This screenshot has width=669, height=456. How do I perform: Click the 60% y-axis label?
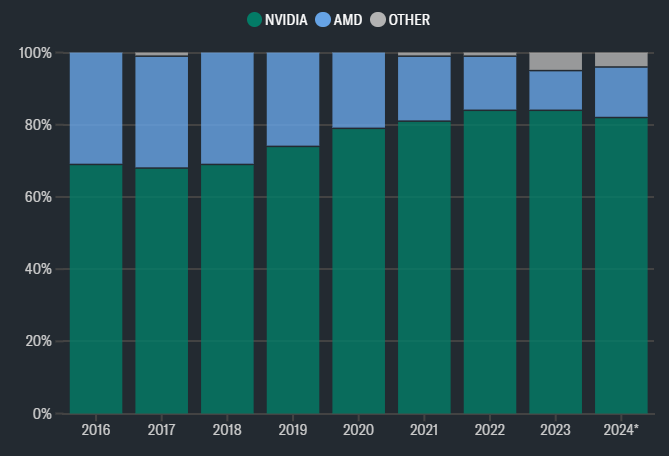pyautogui.click(x=39, y=197)
